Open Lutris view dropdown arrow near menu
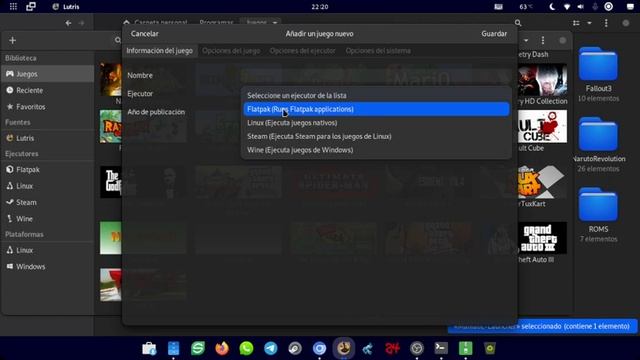The height and width of the screenshot is (360, 640). 526,40
